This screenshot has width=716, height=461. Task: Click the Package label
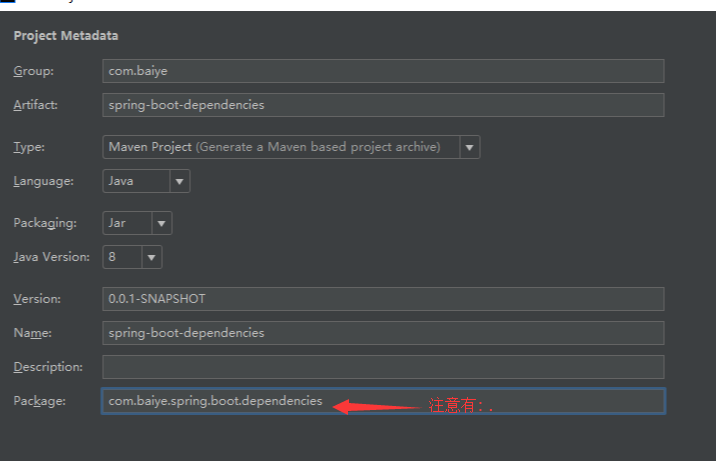[x=40, y=401]
